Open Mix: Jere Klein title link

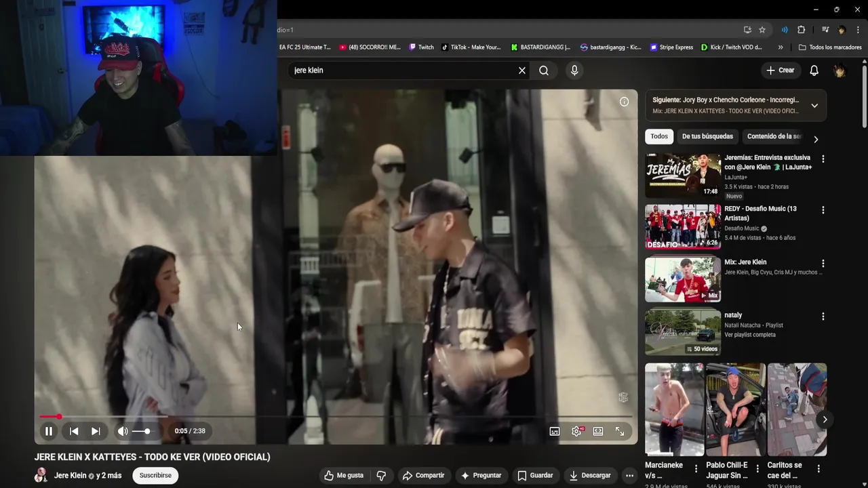745,262
